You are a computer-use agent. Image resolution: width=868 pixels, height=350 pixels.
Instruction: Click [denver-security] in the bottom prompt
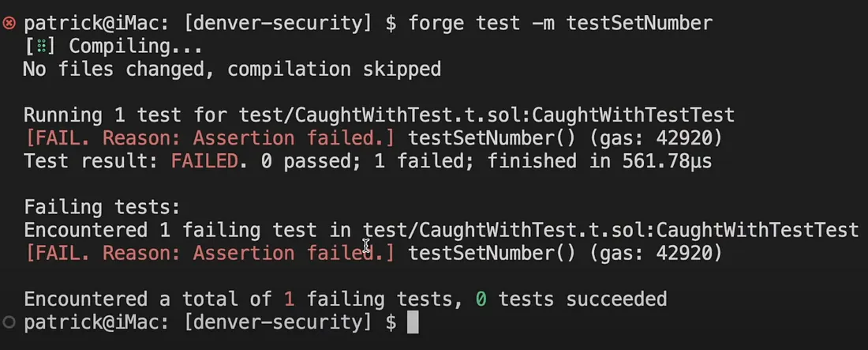click(281, 322)
